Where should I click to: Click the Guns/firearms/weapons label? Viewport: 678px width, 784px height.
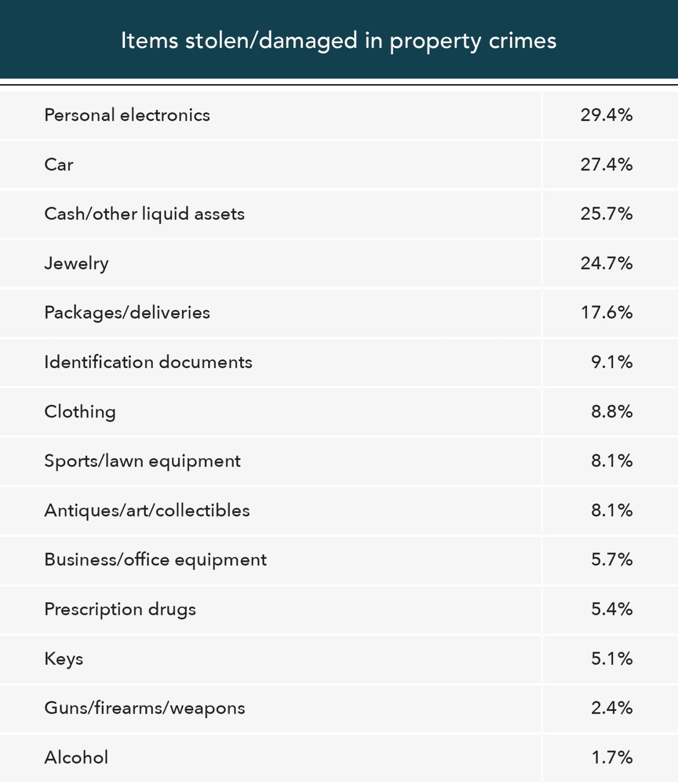145,708
